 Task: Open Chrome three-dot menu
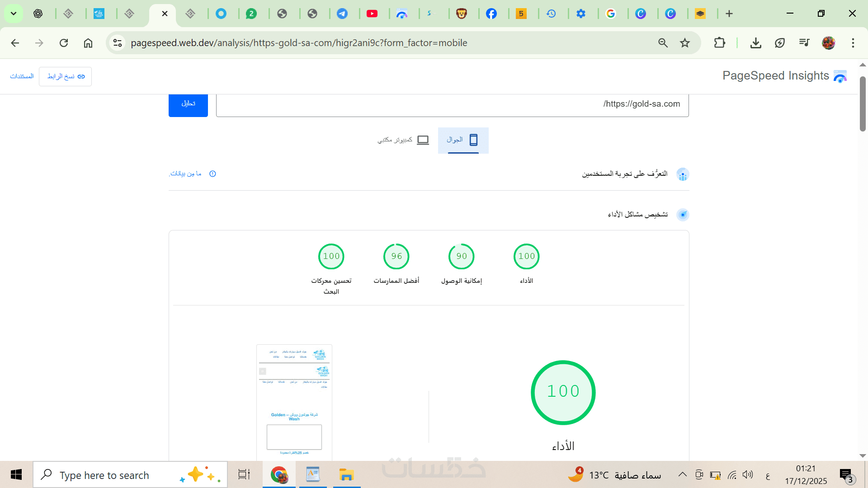[853, 43]
